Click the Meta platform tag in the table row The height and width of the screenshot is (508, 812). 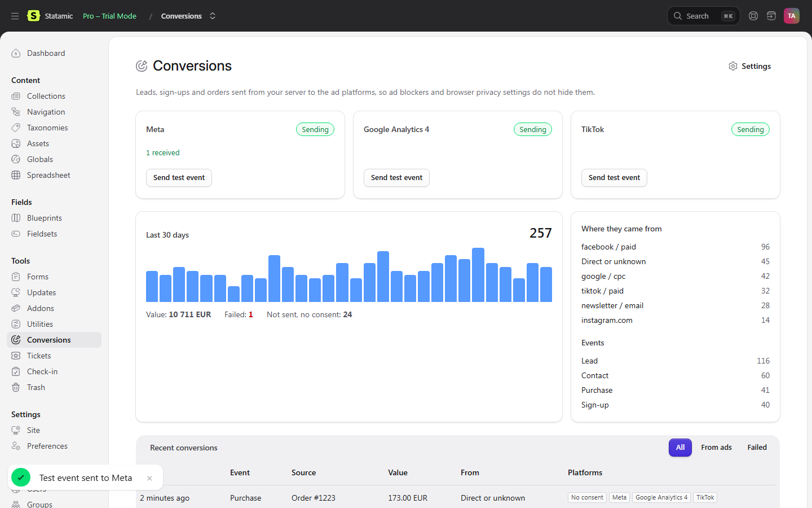tap(619, 497)
